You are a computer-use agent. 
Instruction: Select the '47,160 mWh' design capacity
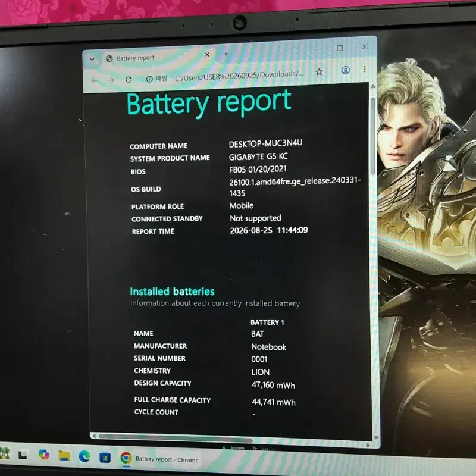pos(273,385)
